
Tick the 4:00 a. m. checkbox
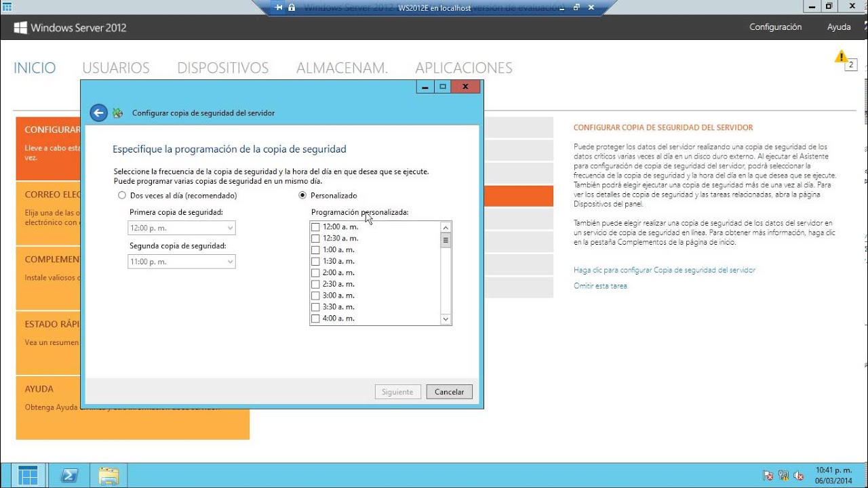click(x=315, y=319)
